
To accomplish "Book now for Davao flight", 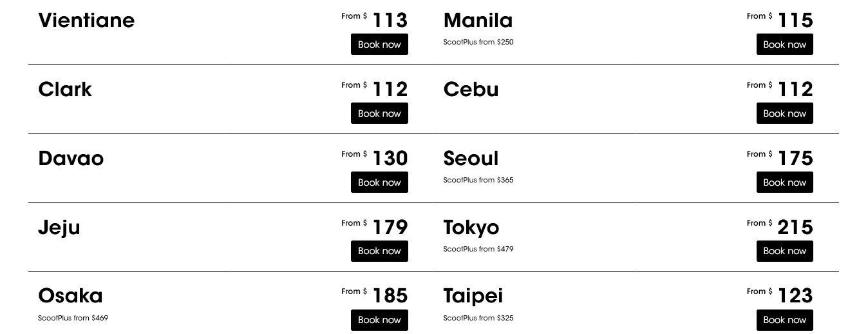I will tap(379, 182).
